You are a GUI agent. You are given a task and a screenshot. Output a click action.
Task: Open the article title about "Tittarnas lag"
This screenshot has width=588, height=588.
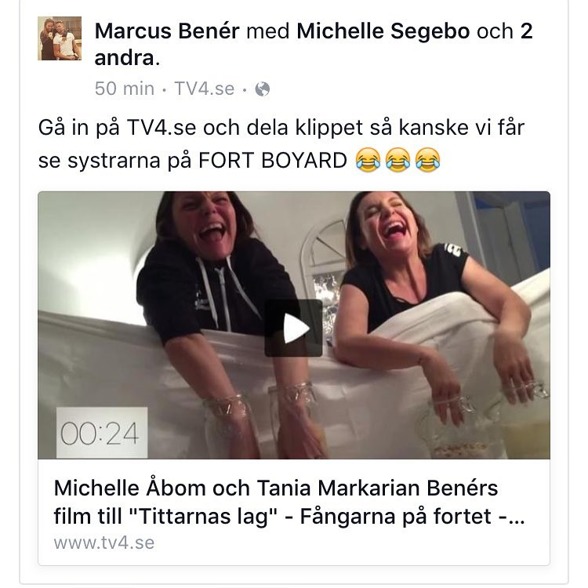click(x=289, y=502)
